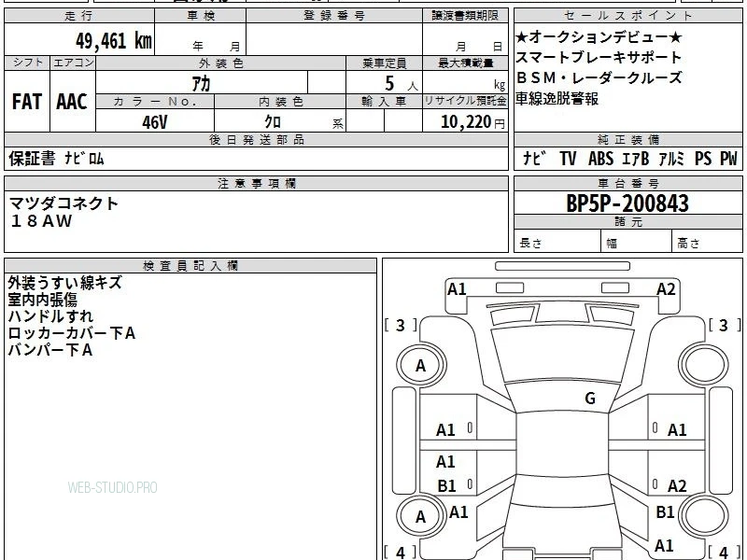Click the クロ interior color value
Viewport: 747px width, 560px height.
click(273, 122)
